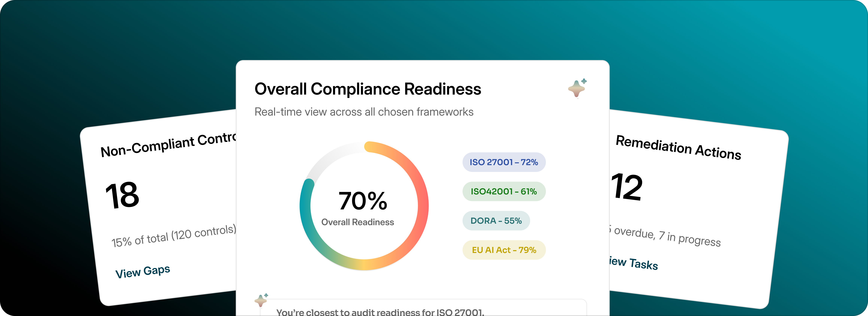Select the ISO 27001 – 72% badge

(504, 162)
